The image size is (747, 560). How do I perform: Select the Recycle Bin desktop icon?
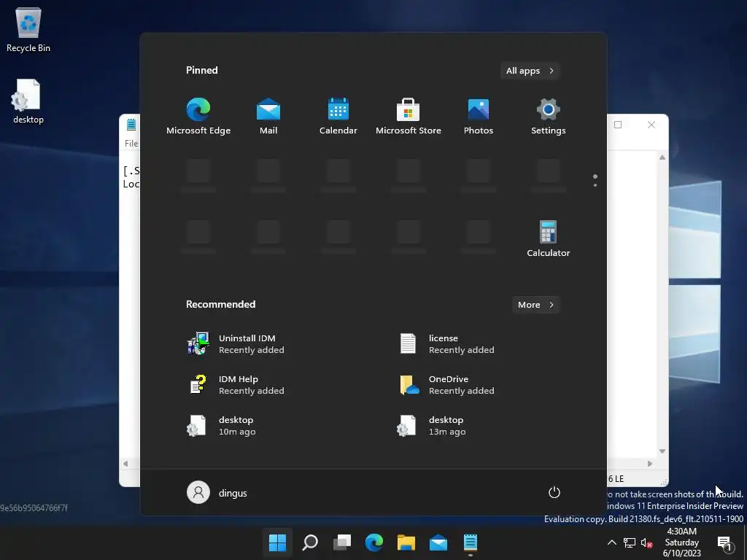[28, 29]
